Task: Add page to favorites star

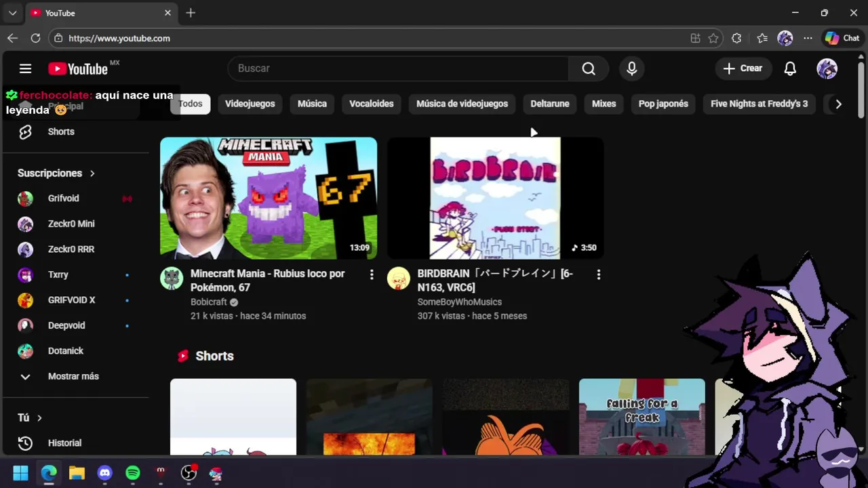Action: coord(713,38)
